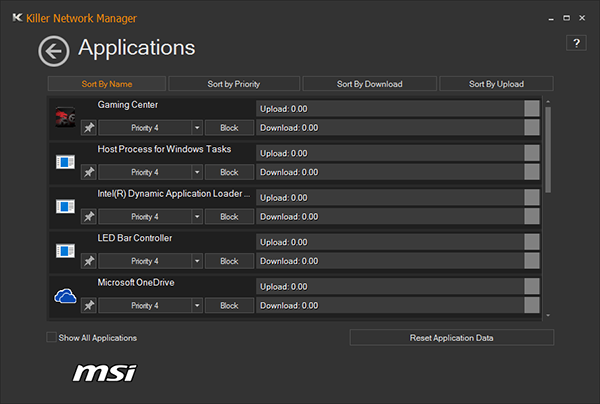Image resolution: width=600 pixels, height=404 pixels.
Task: Click the application list scrollbar thumb
Action: [548, 150]
